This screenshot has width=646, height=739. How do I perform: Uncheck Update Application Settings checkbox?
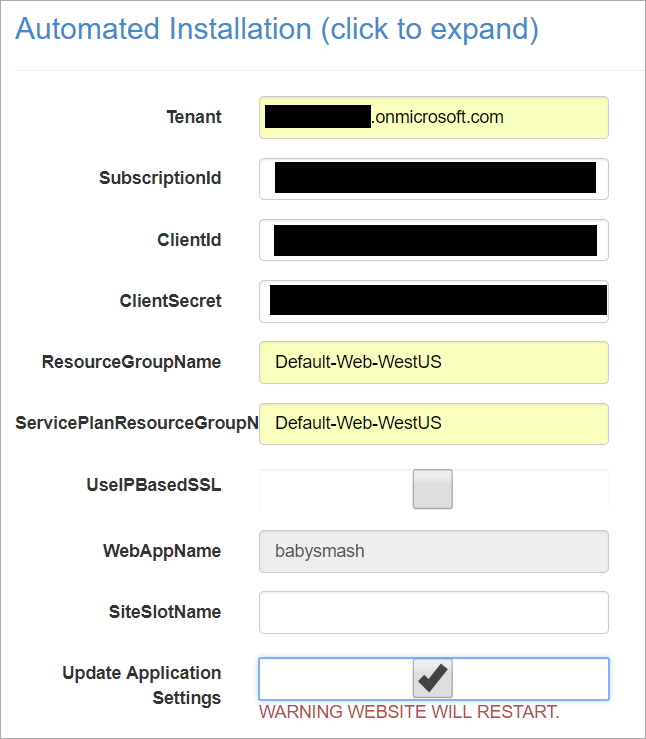click(x=433, y=678)
